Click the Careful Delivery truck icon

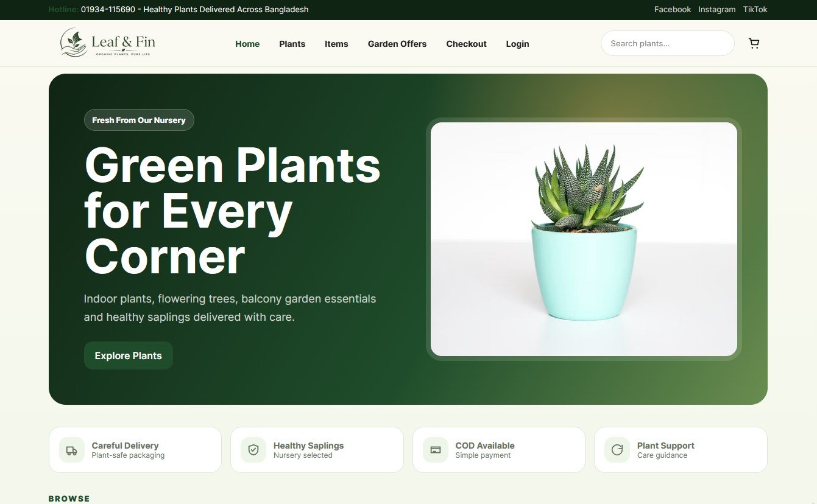72,450
